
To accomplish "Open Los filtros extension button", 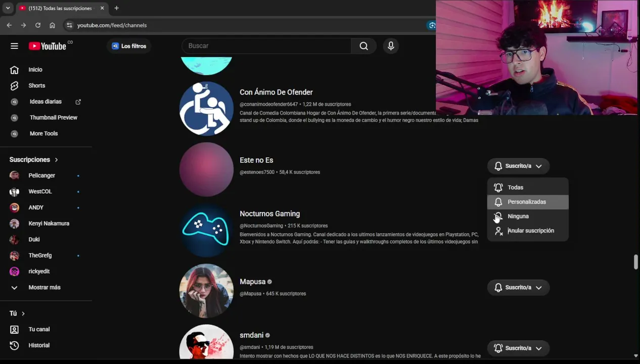I will pos(129,46).
